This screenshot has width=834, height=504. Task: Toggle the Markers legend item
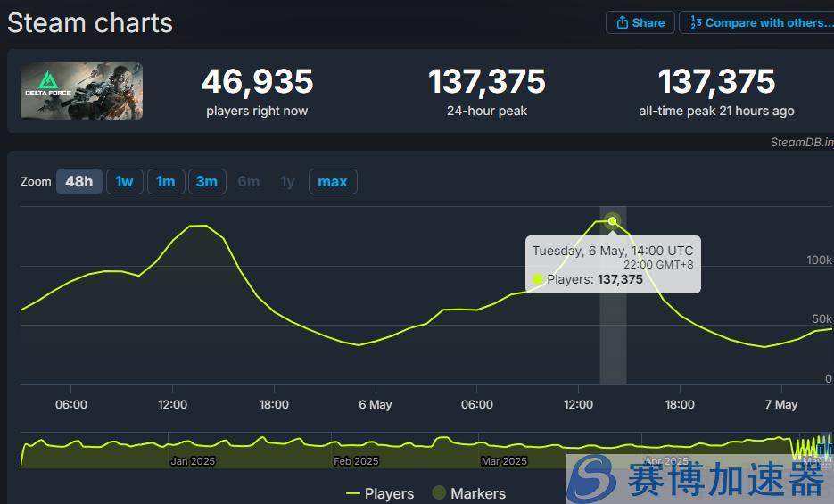click(x=468, y=493)
